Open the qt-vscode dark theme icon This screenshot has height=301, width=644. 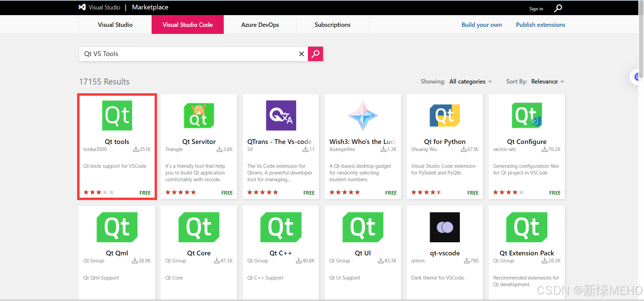coord(445,227)
